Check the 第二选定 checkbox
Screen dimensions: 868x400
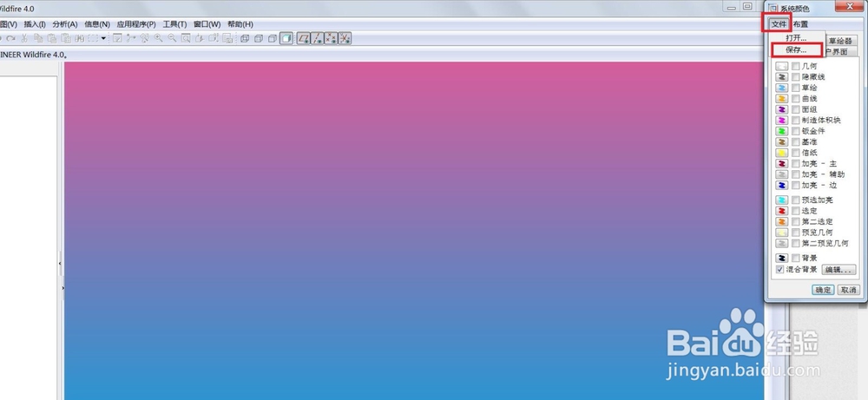[x=795, y=221]
